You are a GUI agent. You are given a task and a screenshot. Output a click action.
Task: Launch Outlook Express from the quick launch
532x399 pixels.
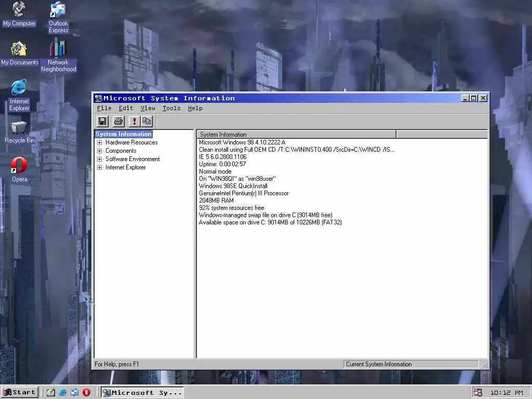75,393
